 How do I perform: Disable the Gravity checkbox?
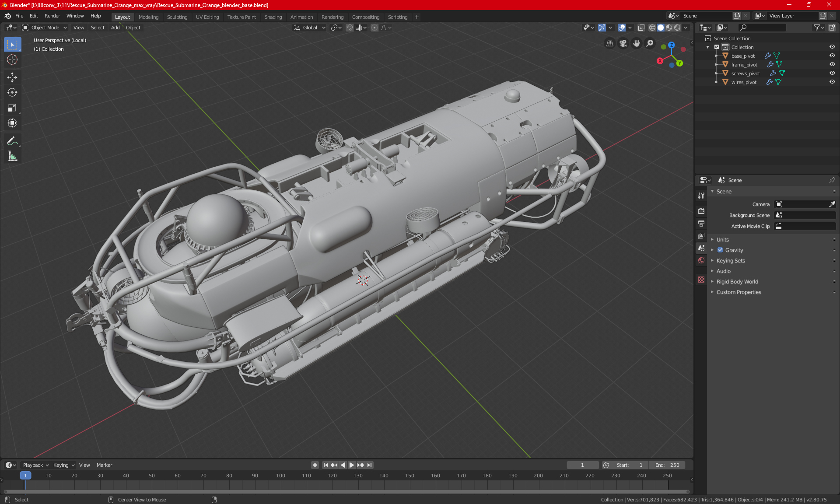coord(720,250)
